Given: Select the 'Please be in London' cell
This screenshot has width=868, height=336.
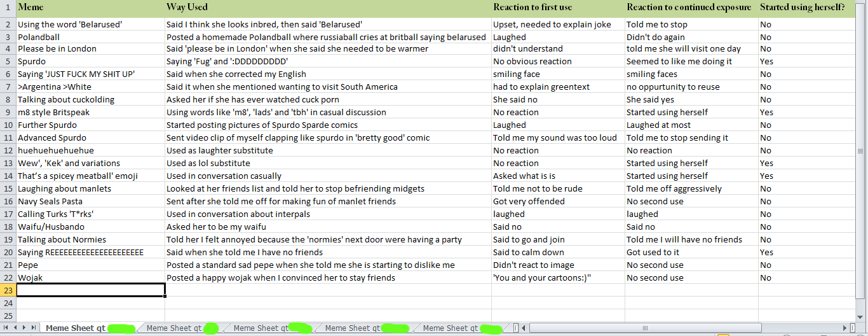Looking at the screenshot, I should 90,48.
